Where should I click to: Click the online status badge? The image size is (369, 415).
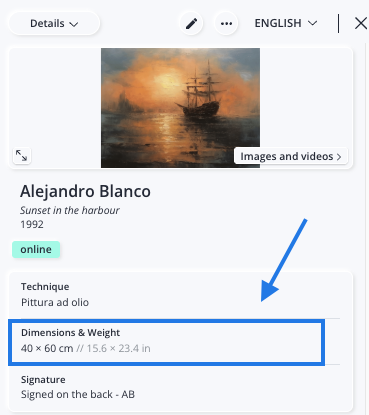36,249
